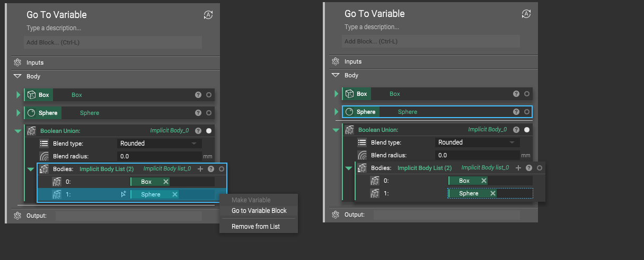Viewport: 644px width, 260px height.
Task: Click the Boolean Union block icon in right panel
Action: (349, 130)
